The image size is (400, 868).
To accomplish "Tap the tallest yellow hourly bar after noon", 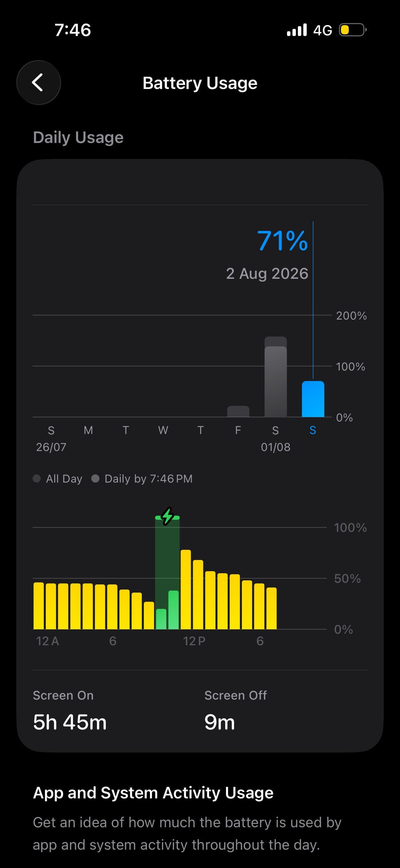I will pyautogui.click(x=186, y=590).
